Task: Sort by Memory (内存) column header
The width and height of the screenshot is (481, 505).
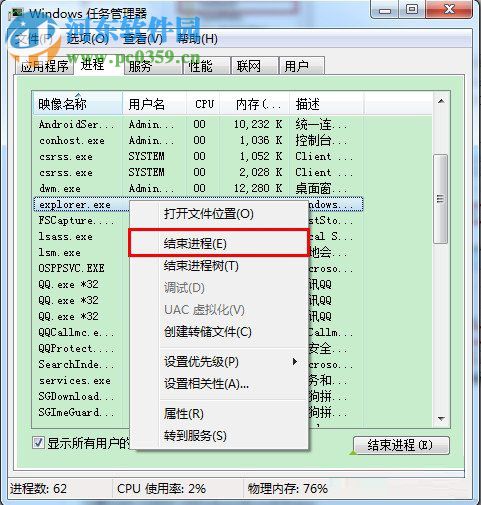Action: 254,104
